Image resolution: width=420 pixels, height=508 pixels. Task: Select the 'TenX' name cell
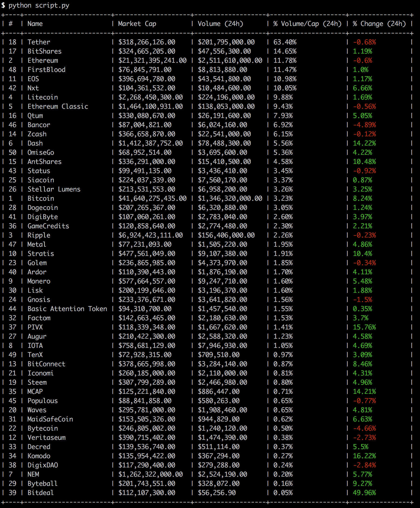(35, 355)
